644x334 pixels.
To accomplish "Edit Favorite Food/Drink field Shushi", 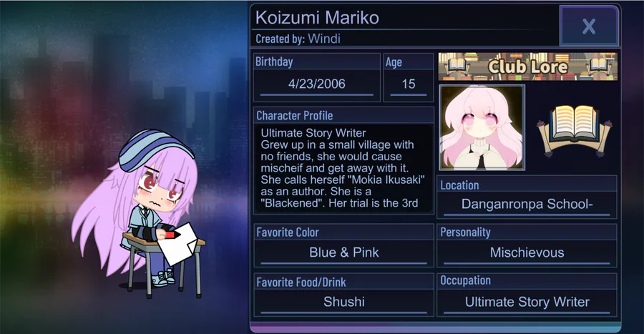I will 343,302.
